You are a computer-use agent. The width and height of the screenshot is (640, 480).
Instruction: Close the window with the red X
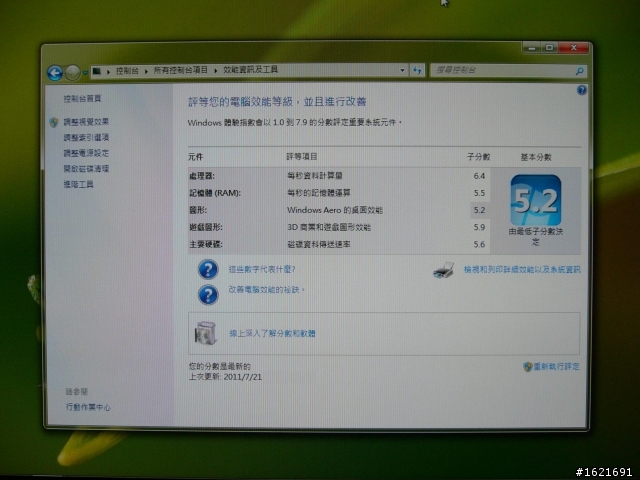(573, 48)
